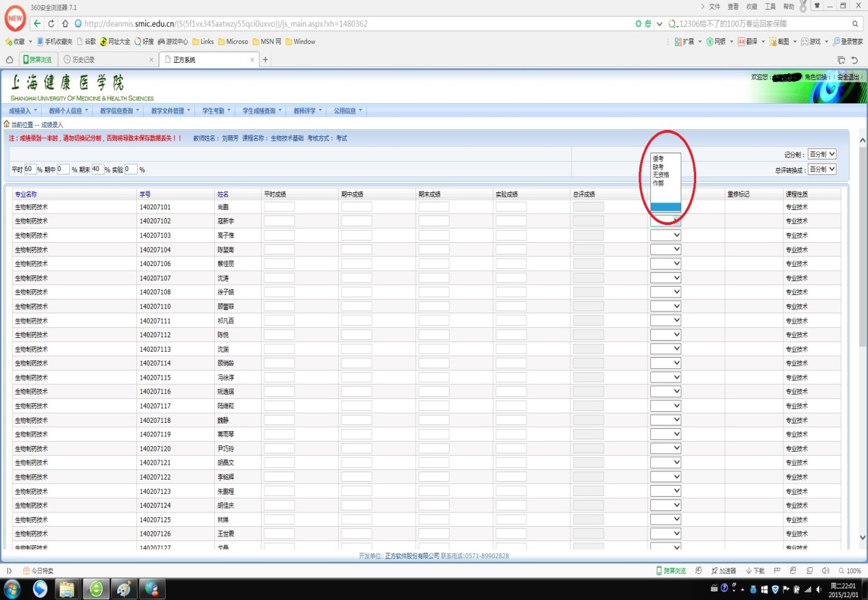868x600 pixels.
Task: Click the volume icon in system tray
Action: [817, 589]
